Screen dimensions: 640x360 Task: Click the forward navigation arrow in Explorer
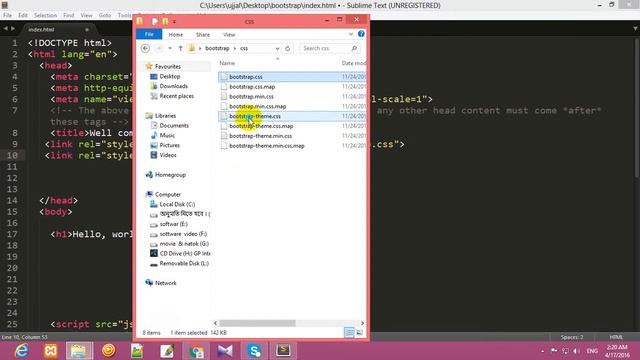tap(159, 48)
